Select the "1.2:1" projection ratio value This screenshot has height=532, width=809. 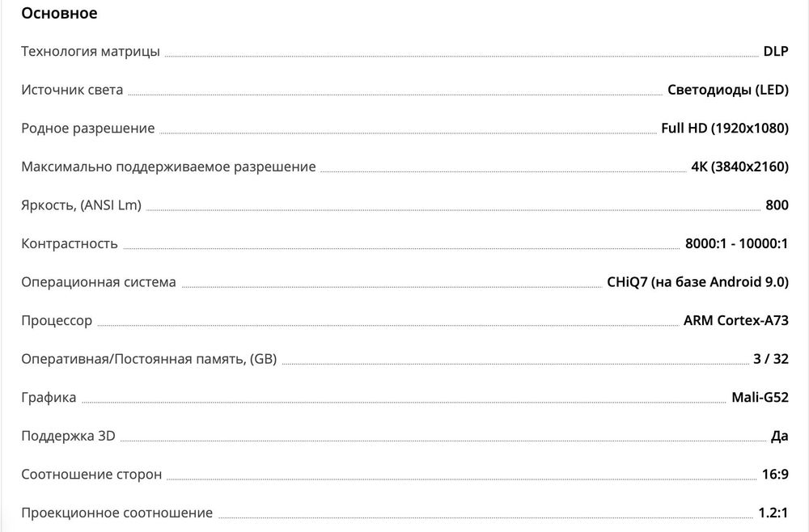click(x=773, y=513)
